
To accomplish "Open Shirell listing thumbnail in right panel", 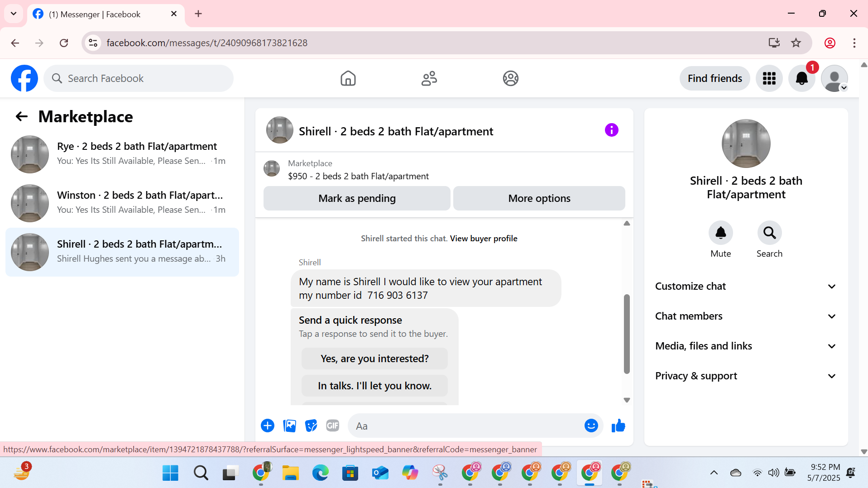I will click(x=746, y=144).
